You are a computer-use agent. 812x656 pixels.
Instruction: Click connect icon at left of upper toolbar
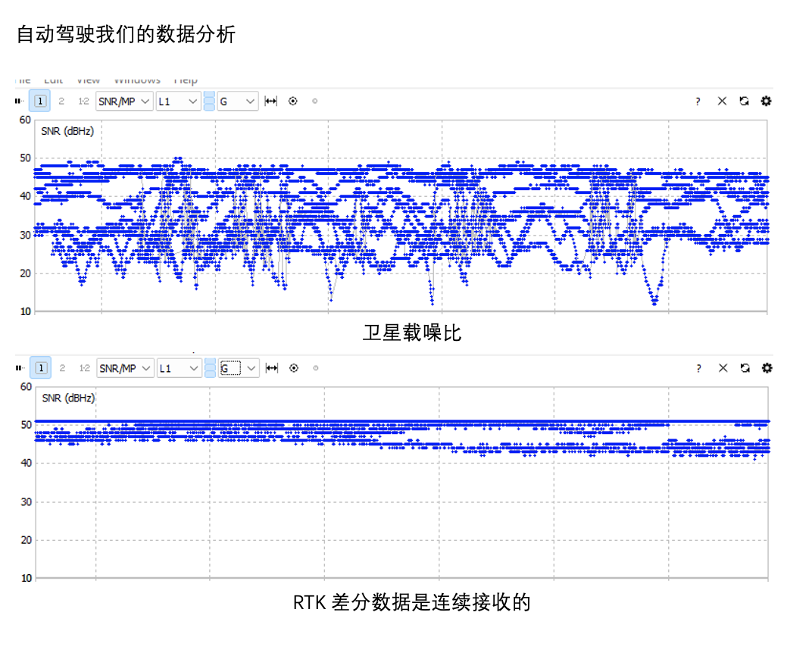pyautogui.click(x=19, y=102)
